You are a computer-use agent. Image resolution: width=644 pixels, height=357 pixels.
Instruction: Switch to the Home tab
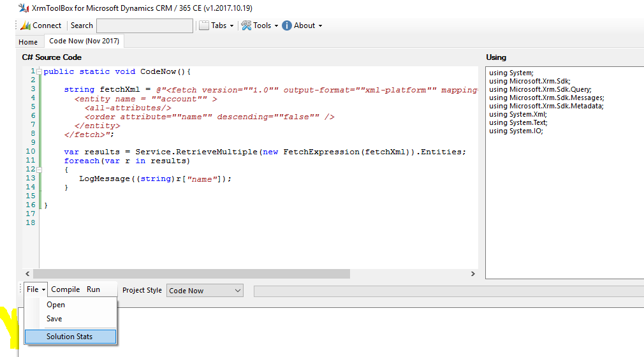click(28, 42)
